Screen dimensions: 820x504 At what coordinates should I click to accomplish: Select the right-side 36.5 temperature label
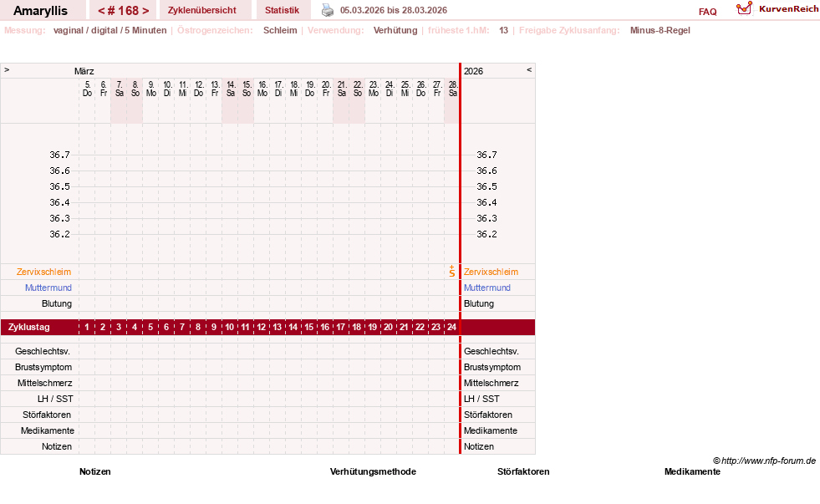pyautogui.click(x=486, y=186)
